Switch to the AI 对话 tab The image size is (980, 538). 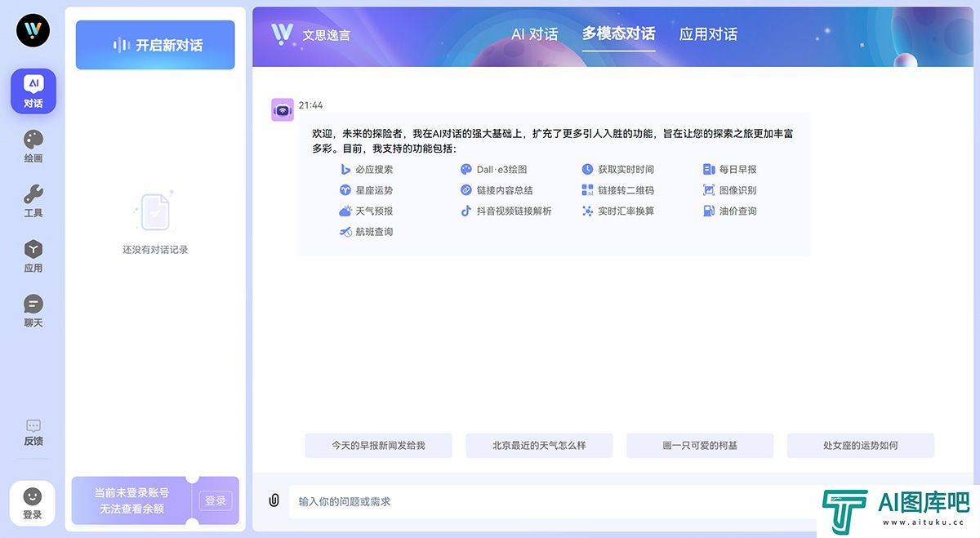(535, 34)
